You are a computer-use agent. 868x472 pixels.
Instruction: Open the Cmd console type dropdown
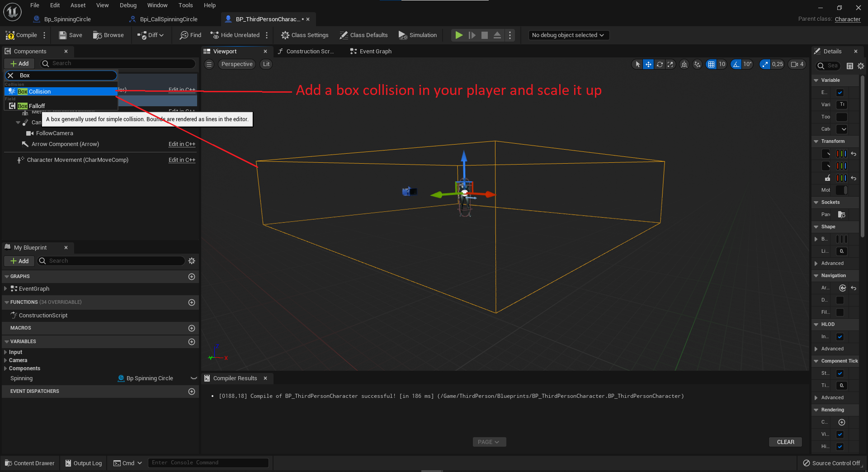[128, 463]
